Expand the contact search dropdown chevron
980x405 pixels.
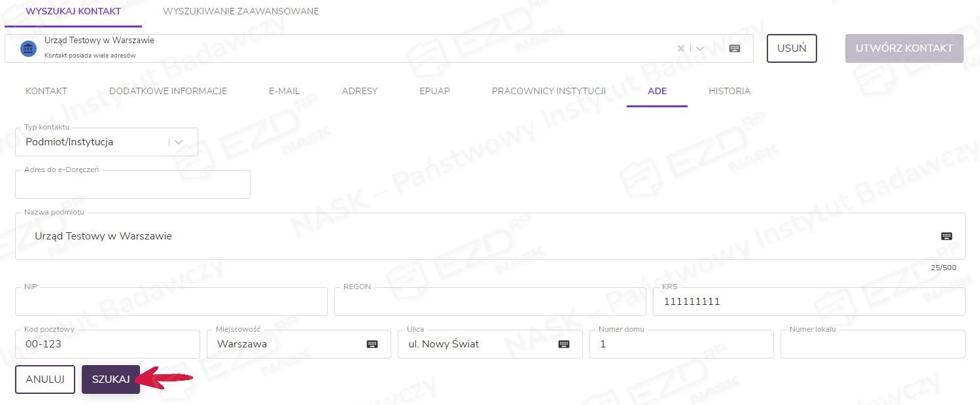(700, 48)
